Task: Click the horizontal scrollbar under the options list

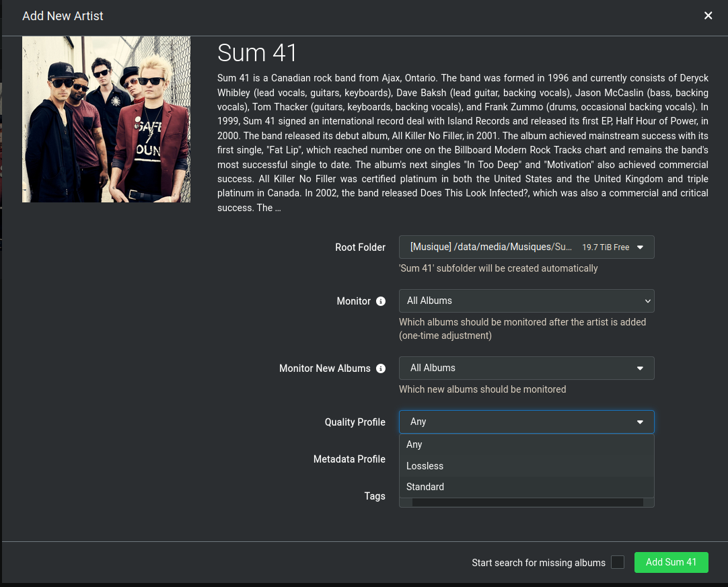Action: pos(527,502)
